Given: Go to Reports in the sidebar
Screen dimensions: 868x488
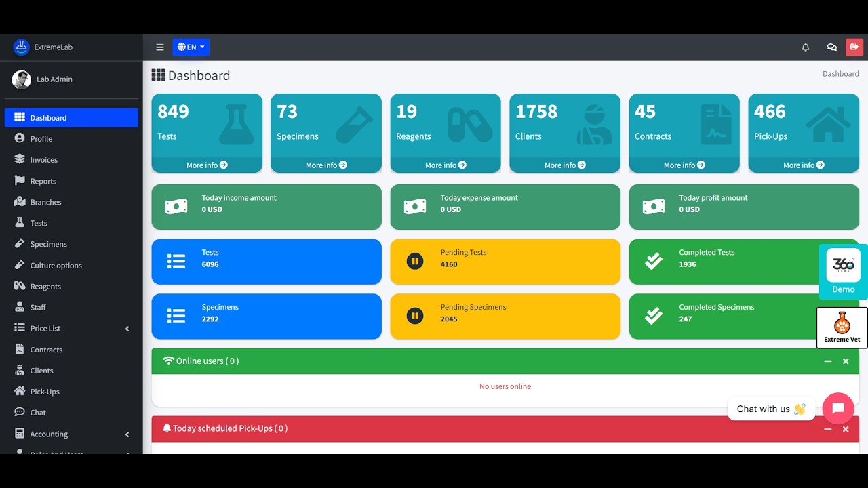Looking at the screenshot, I should pos(71,181).
